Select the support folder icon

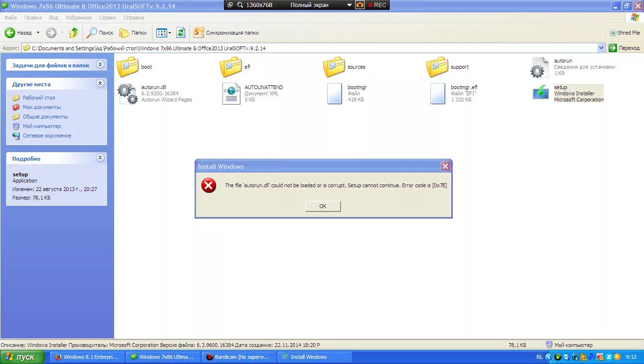(x=437, y=67)
